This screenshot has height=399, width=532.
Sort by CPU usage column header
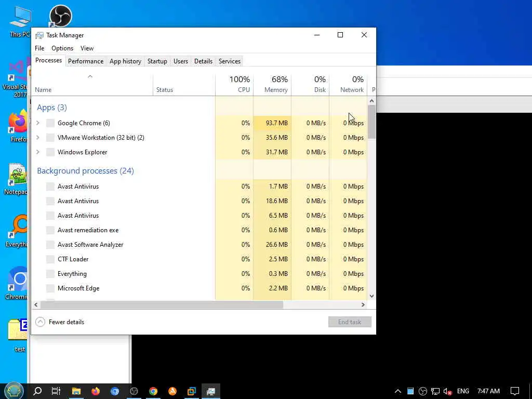tap(234, 84)
